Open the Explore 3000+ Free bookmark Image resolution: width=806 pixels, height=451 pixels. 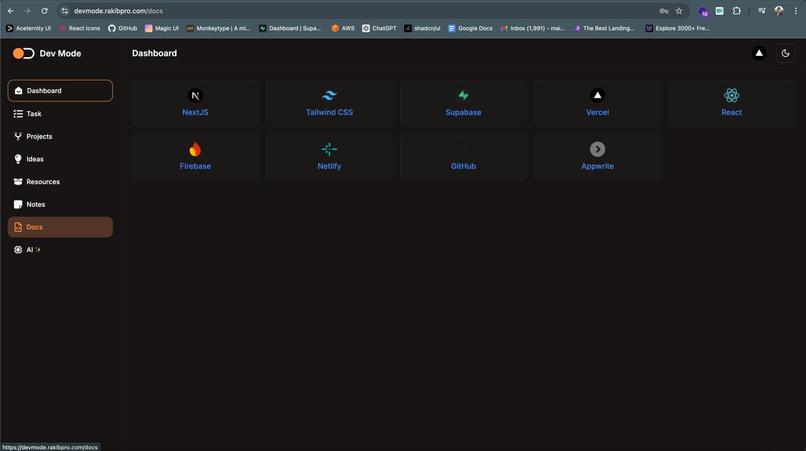(677, 28)
